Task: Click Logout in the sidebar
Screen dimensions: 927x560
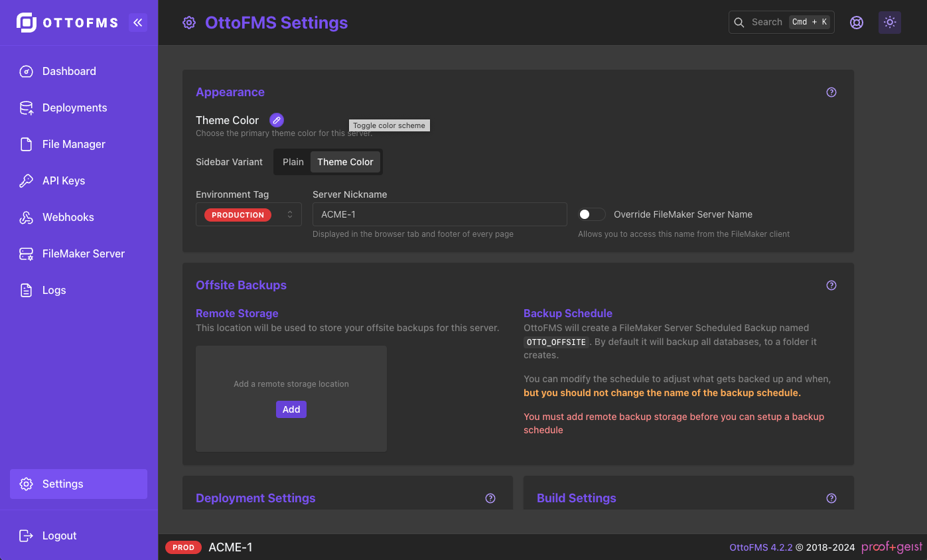Action: [78, 536]
